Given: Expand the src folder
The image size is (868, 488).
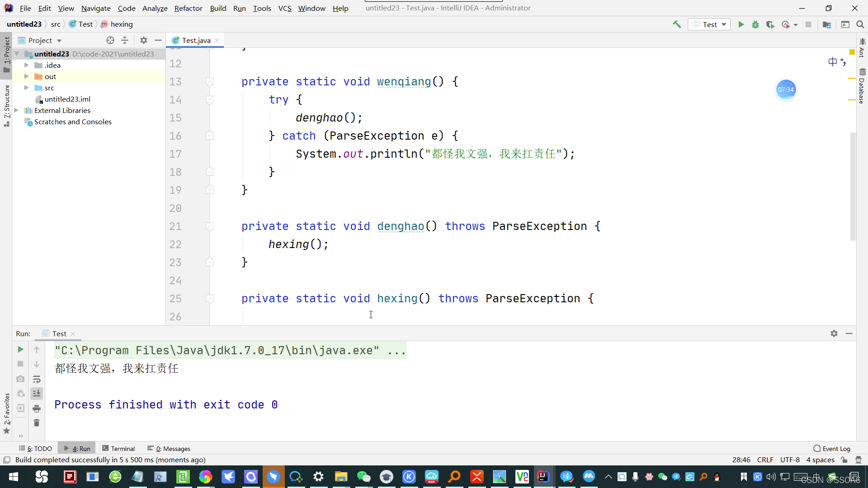Looking at the screenshot, I should coord(27,88).
